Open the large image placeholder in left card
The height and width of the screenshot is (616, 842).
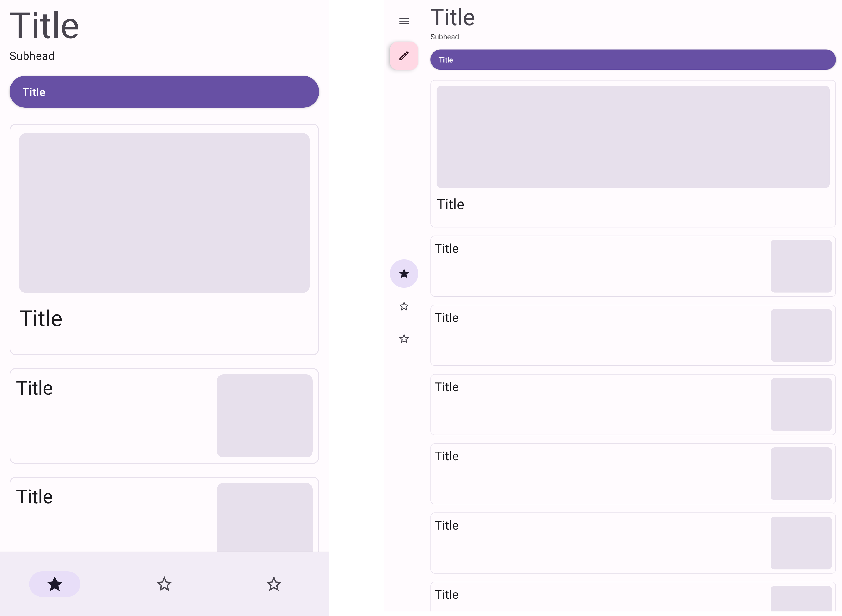click(x=164, y=213)
